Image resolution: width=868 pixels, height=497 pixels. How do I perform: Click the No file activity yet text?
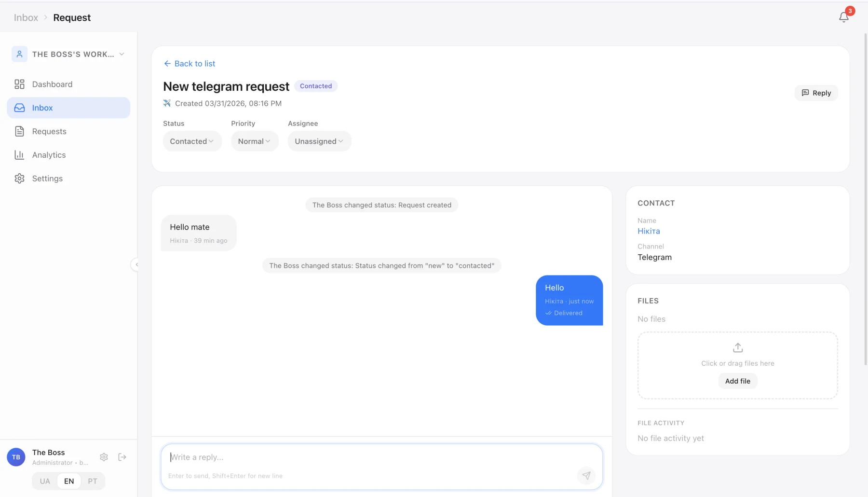[671, 439]
